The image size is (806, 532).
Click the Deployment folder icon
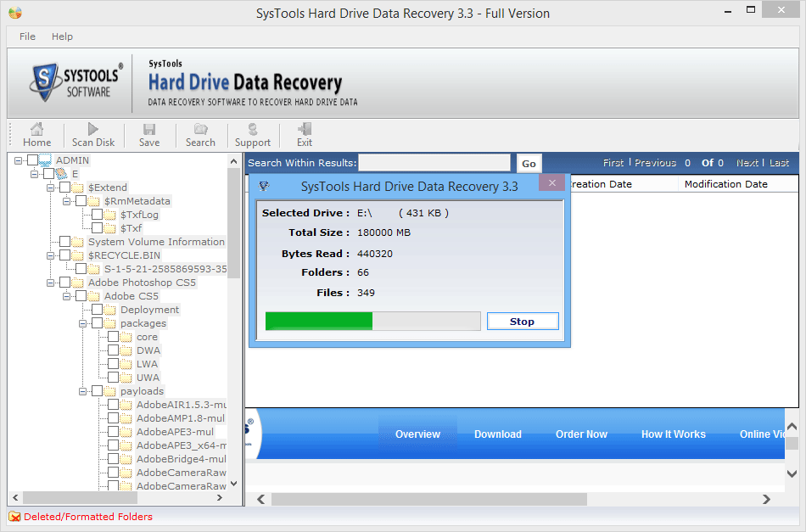pyautogui.click(x=110, y=310)
